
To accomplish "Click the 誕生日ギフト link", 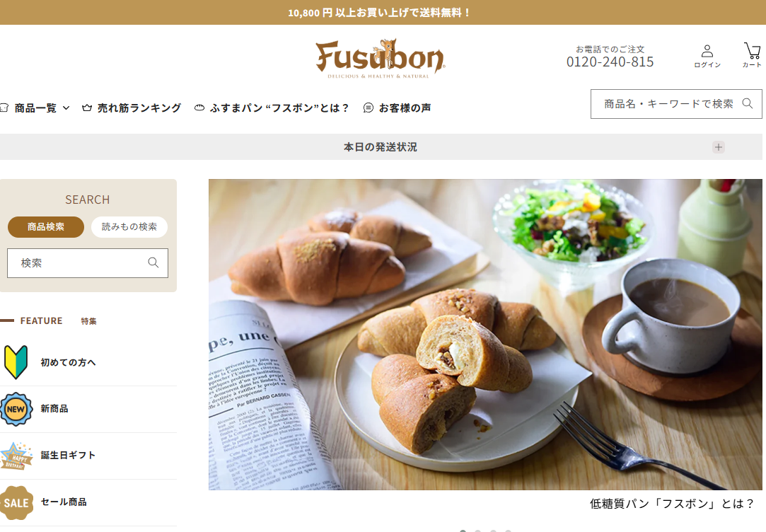I will pos(68,456).
